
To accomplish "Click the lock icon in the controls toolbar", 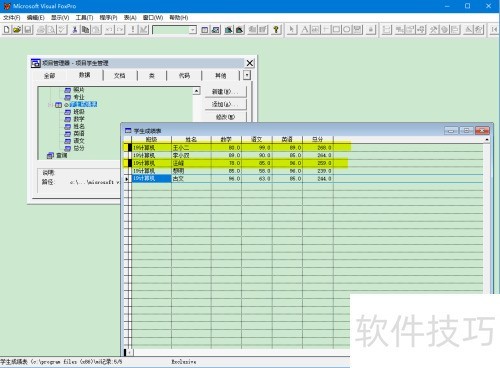I will click(371, 30).
